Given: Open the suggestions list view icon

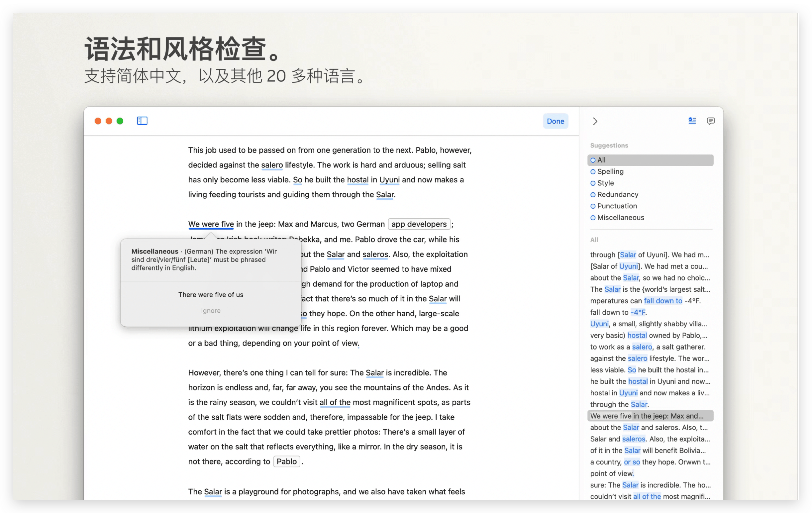Looking at the screenshot, I should [x=692, y=121].
